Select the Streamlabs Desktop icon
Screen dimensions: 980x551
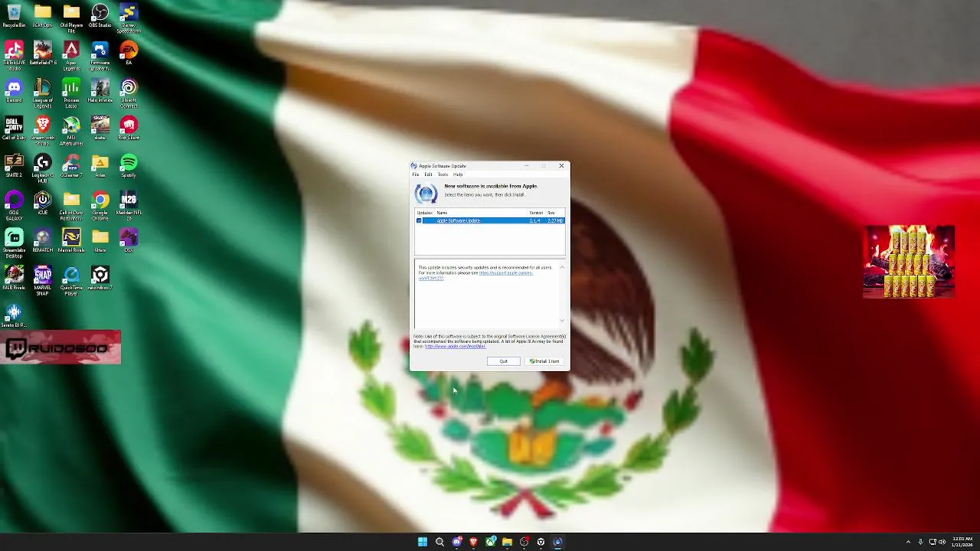[x=14, y=243]
